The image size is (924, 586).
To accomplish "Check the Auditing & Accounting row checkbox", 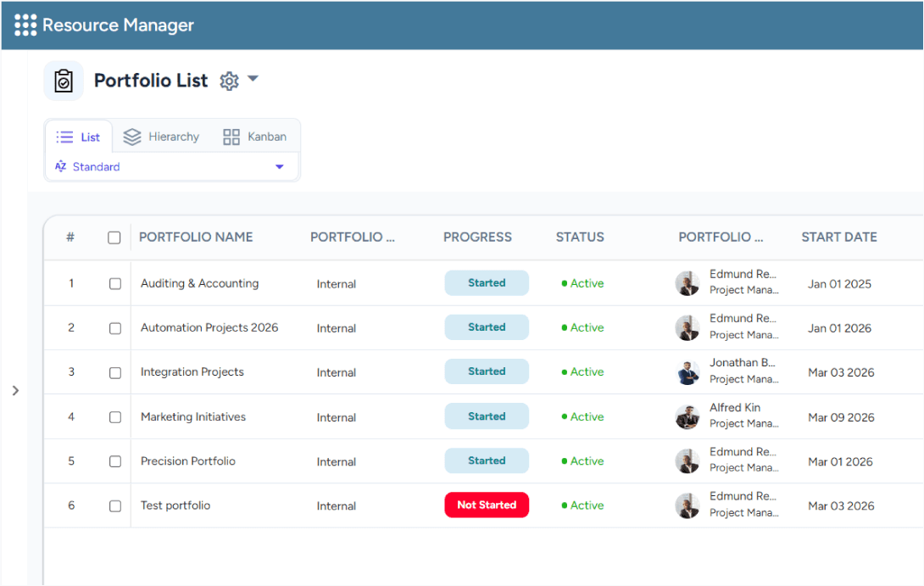I will (115, 283).
